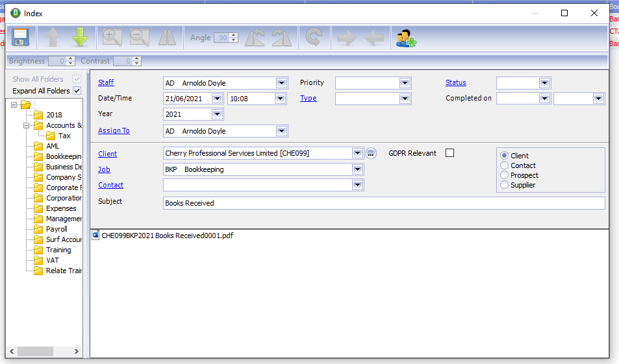Click the Client link label
The width and height of the screenshot is (619, 364).
pyautogui.click(x=107, y=154)
